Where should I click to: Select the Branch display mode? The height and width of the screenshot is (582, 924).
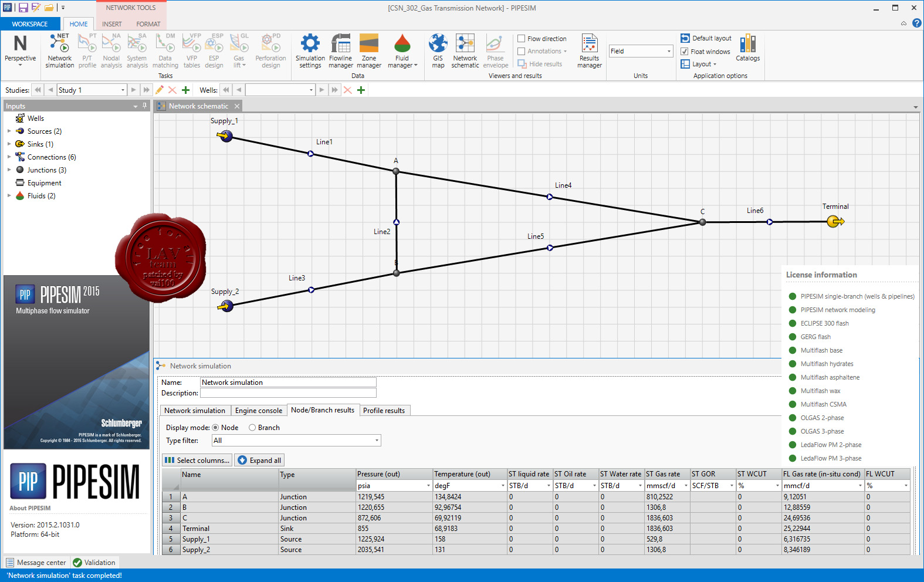(x=252, y=428)
